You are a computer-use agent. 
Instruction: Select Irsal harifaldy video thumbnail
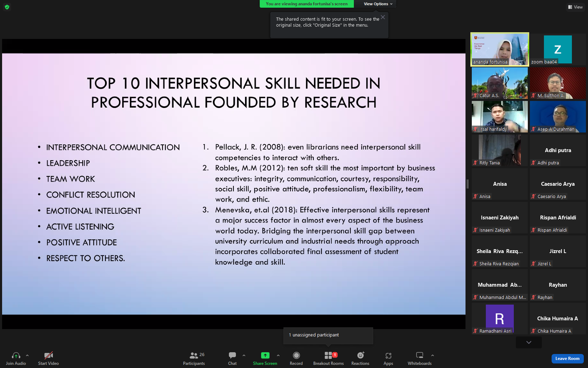point(500,116)
